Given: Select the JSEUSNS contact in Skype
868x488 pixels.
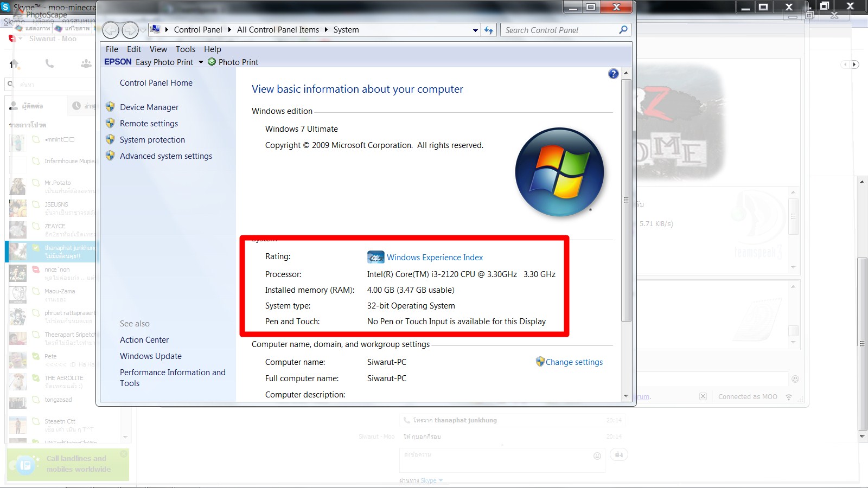Looking at the screenshot, I should click(52, 208).
